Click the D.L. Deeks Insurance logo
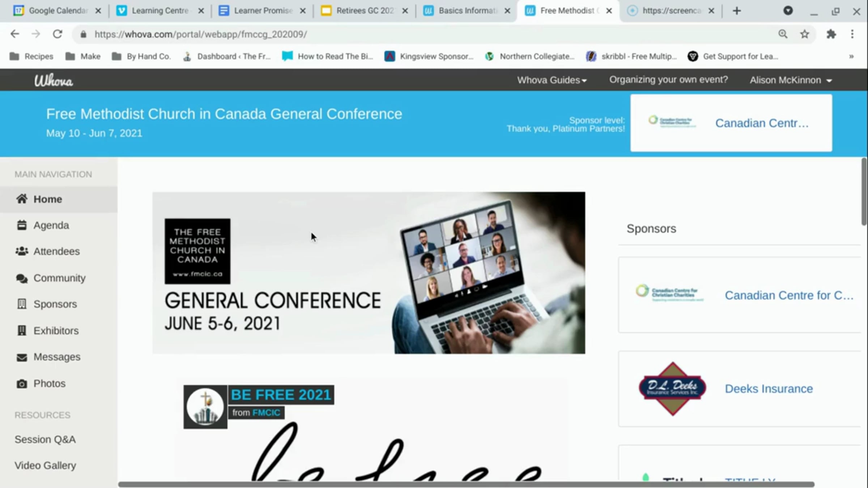 click(x=672, y=389)
